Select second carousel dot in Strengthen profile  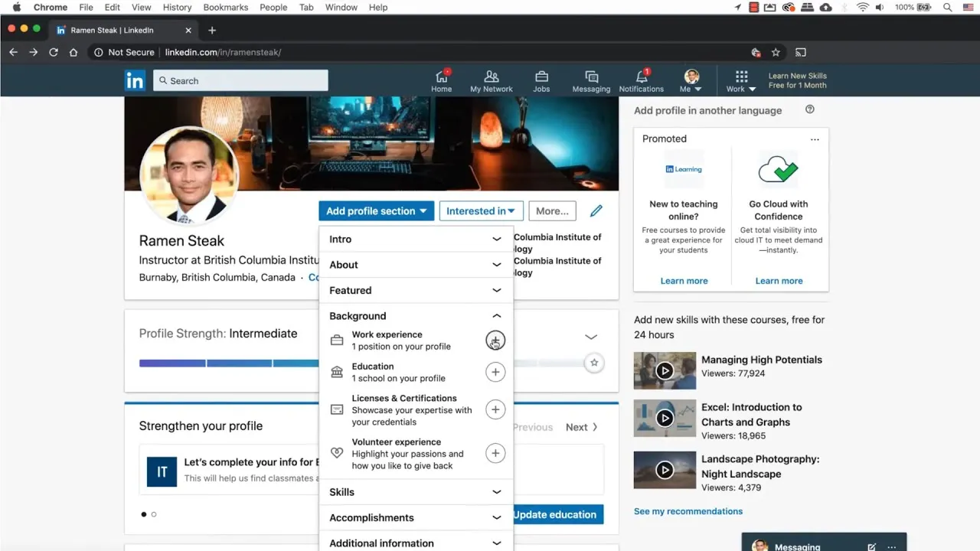[x=154, y=514]
